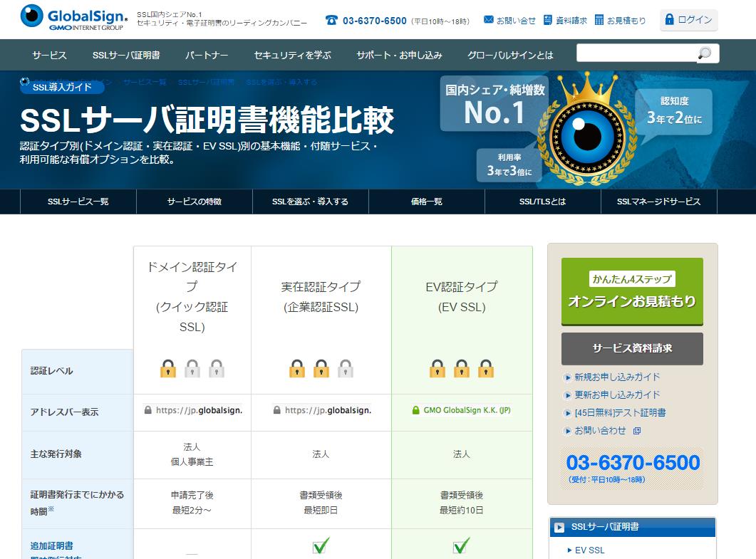Click the GlobalSign eye logo
The image size is (756, 559).
[x=32, y=16]
